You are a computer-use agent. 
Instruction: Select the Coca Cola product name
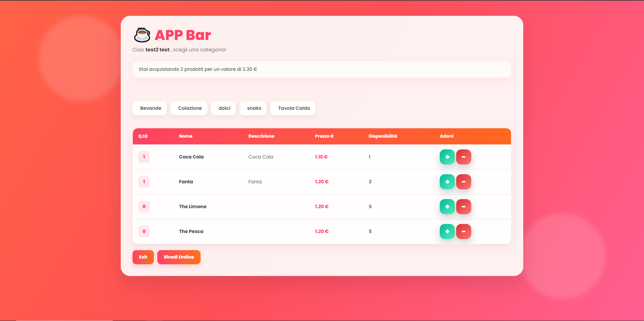191,157
